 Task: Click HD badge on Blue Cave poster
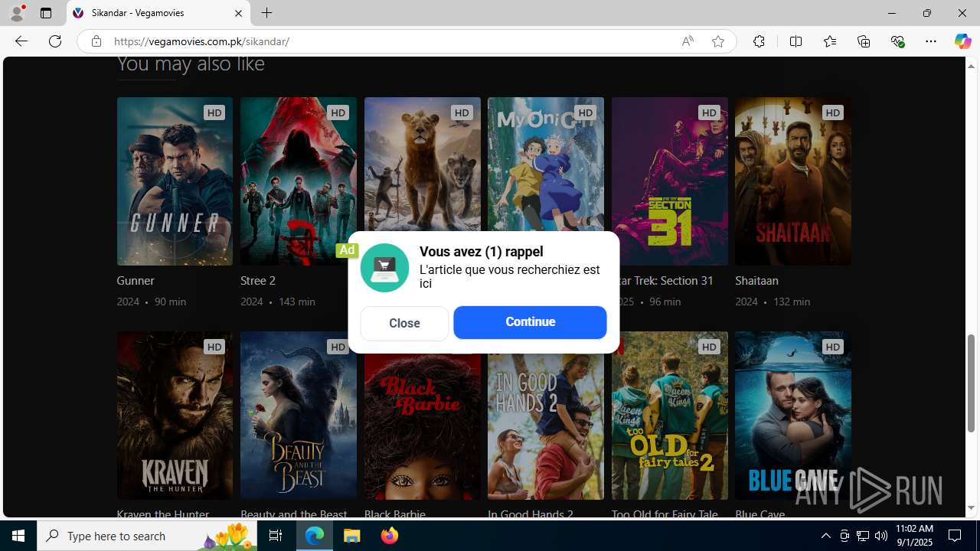point(833,347)
